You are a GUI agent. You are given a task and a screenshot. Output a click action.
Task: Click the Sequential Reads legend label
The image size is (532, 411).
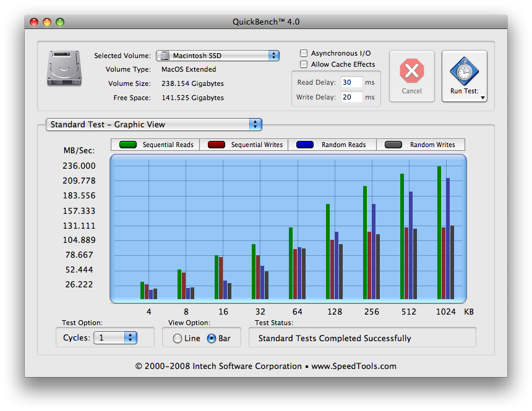click(x=168, y=145)
